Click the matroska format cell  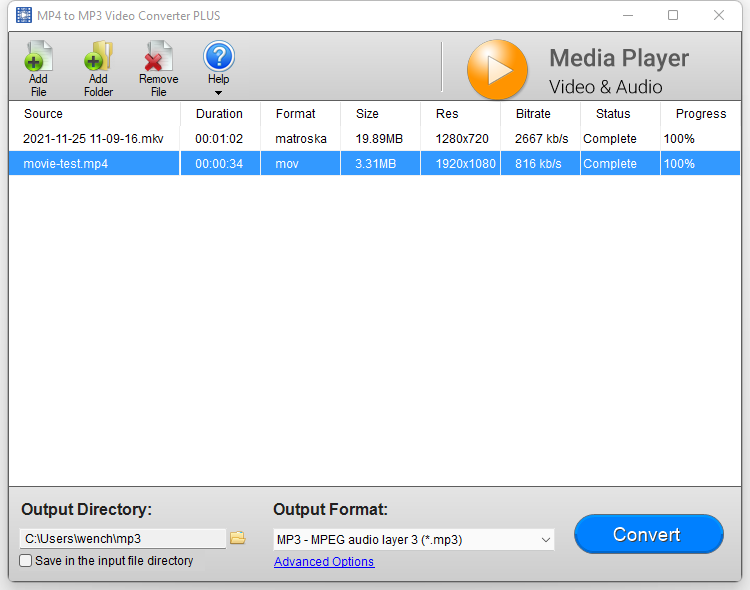pyautogui.click(x=301, y=139)
